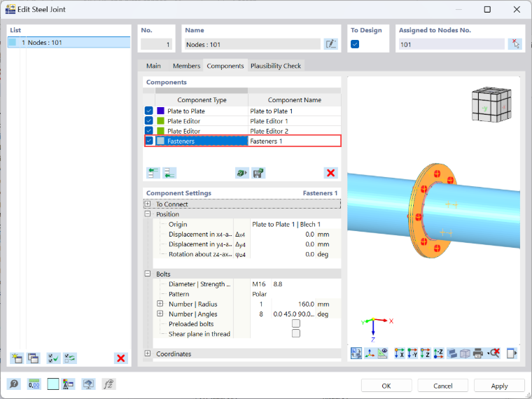This screenshot has width=532, height=399.
Task: Edit the joint name with the pencil icon
Action: point(331,44)
